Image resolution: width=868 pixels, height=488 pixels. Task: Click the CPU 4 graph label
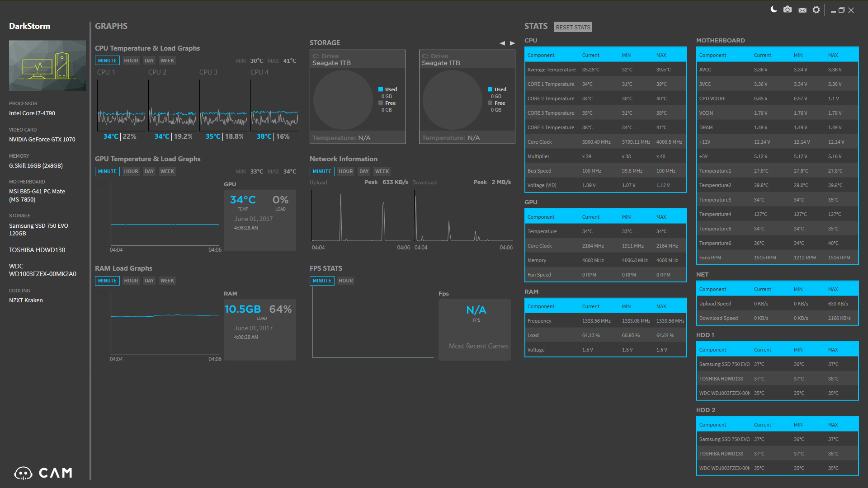click(259, 72)
